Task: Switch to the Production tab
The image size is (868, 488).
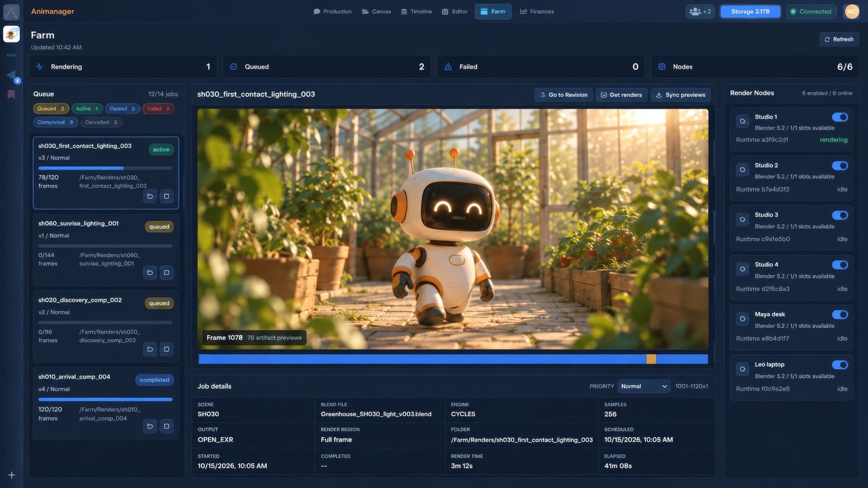Action: tap(332, 11)
